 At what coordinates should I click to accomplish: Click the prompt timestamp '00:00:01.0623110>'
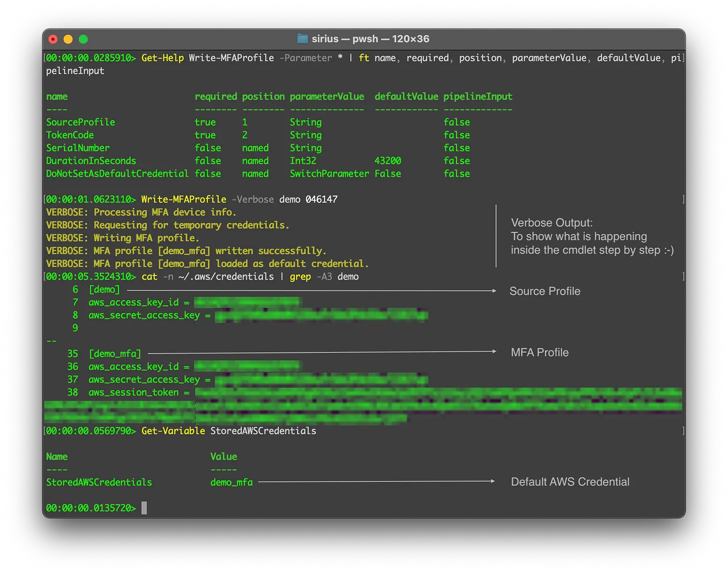click(x=91, y=199)
